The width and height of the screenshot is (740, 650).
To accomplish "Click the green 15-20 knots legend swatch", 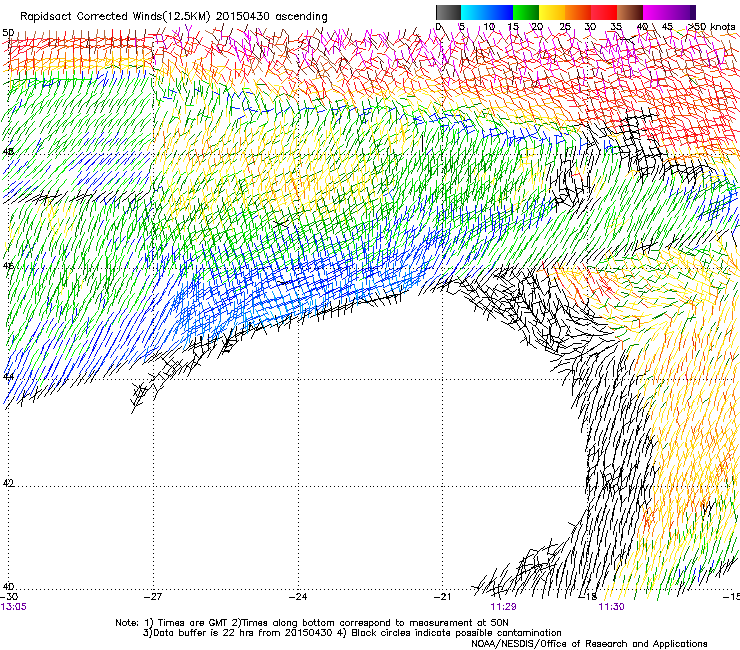I will 526,12.
